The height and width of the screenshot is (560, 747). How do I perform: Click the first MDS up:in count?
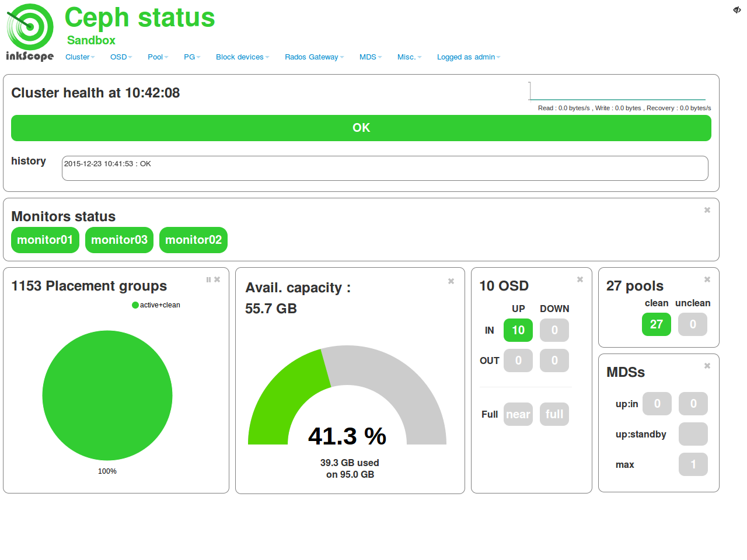pos(657,404)
